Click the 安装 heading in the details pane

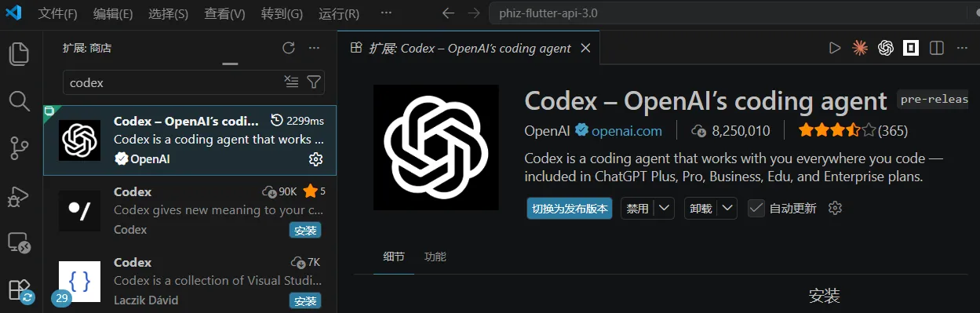(825, 296)
